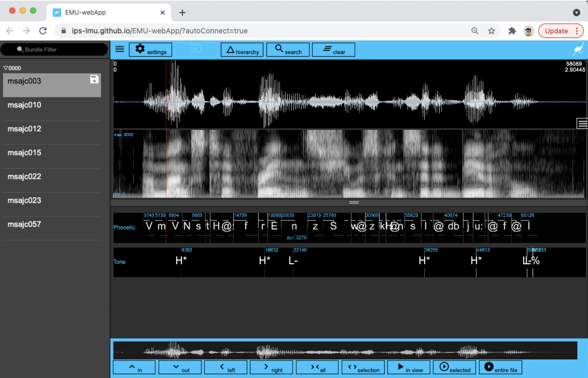Zoom in on the signal

click(x=134, y=367)
